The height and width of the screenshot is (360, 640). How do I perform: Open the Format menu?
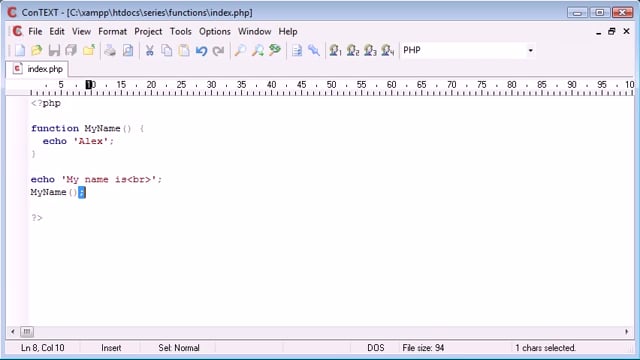112,31
